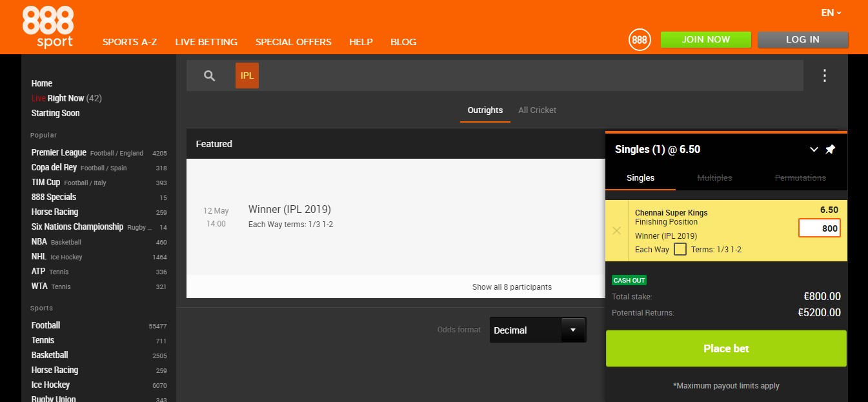Go to SPECIAL OFFERS
The height and width of the screenshot is (402, 868).
pyautogui.click(x=294, y=42)
